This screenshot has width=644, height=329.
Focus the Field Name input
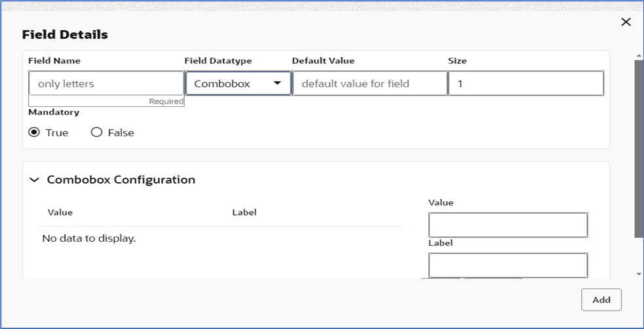(x=106, y=83)
